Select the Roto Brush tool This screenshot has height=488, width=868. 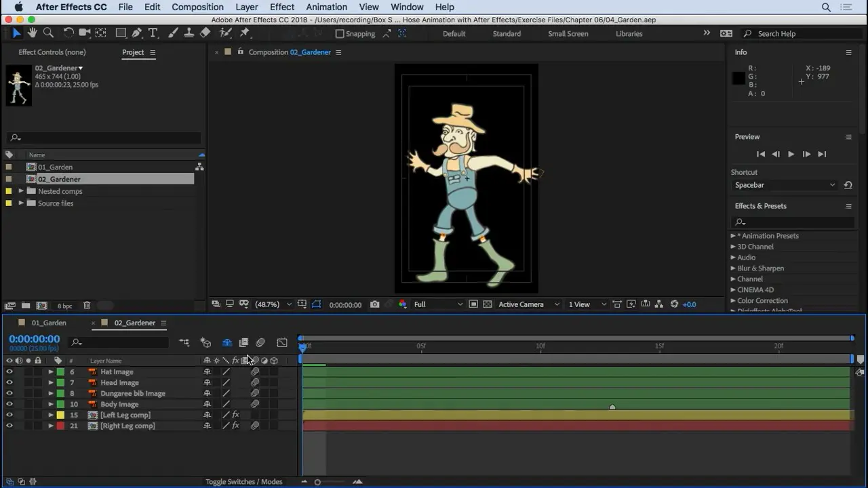(x=226, y=33)
